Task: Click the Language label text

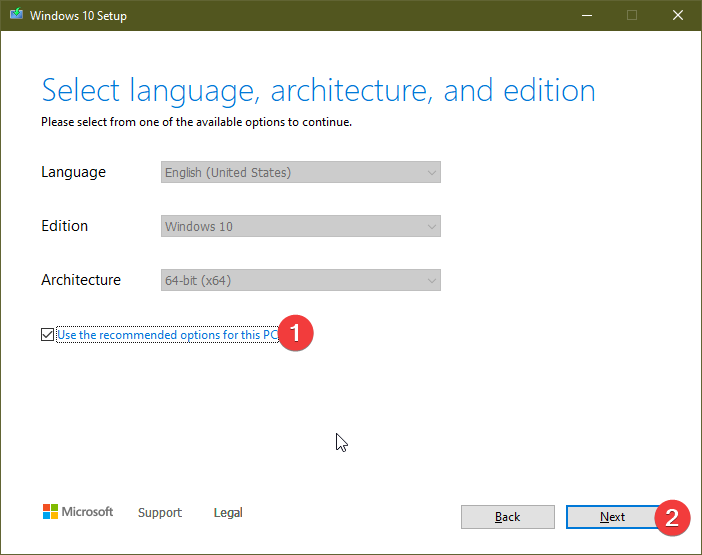Action: pyautogui.click(x=73, y=172)
